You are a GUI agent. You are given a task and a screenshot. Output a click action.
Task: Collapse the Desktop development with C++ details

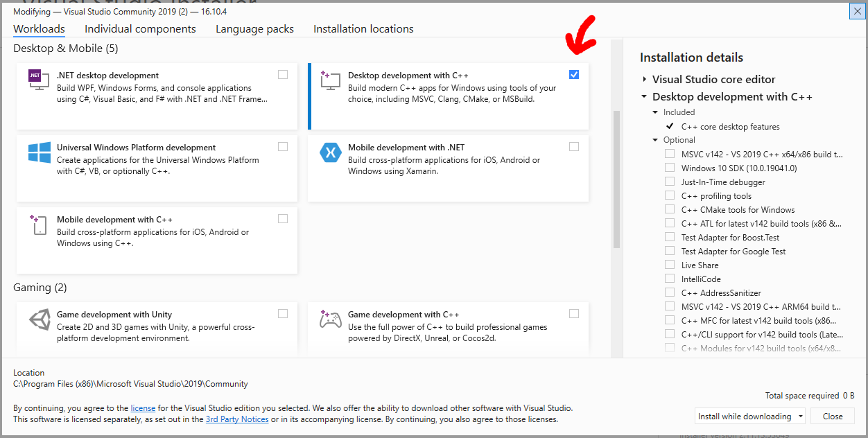(x=644, y=97)
